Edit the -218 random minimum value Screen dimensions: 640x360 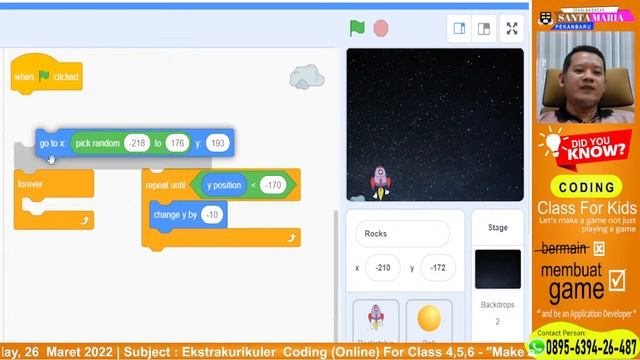(137, 143)
